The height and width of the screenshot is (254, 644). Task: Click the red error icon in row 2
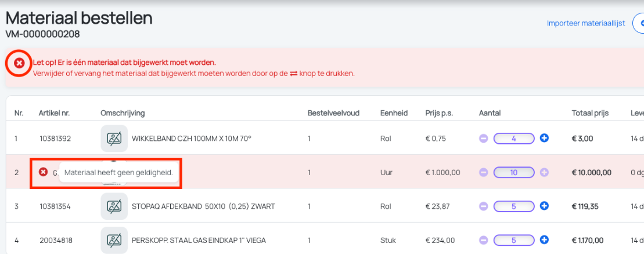pos(43,172)
